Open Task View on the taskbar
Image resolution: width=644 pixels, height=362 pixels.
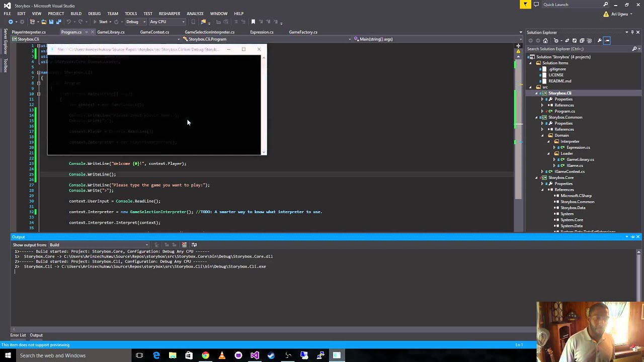(x=139, y=355)
